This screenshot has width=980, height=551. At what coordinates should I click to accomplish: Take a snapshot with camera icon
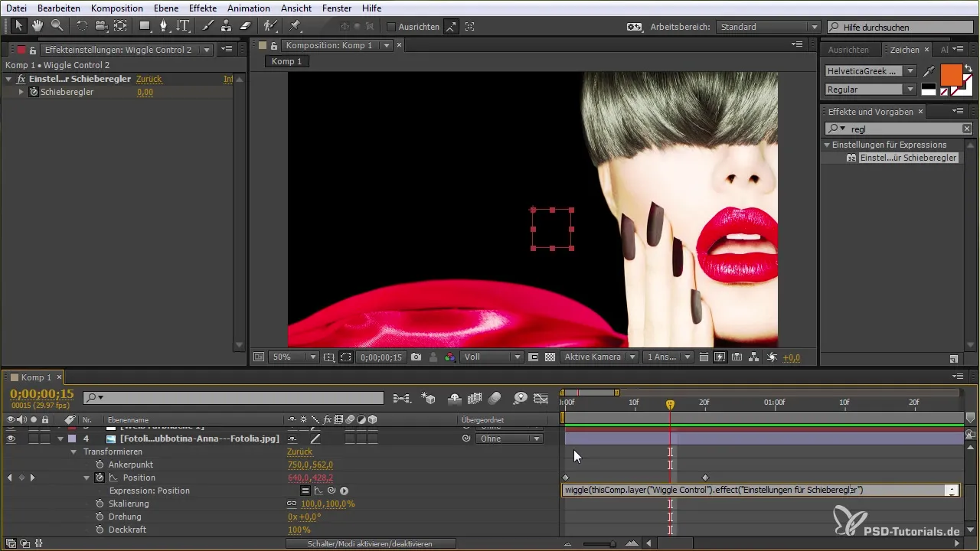(416, 357)
